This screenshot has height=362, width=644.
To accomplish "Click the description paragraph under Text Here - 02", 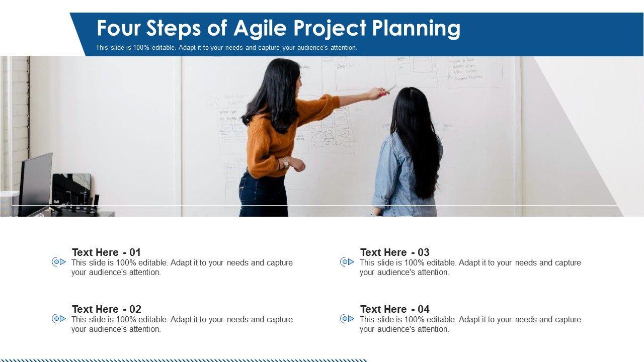I will [x=182, y=324].
